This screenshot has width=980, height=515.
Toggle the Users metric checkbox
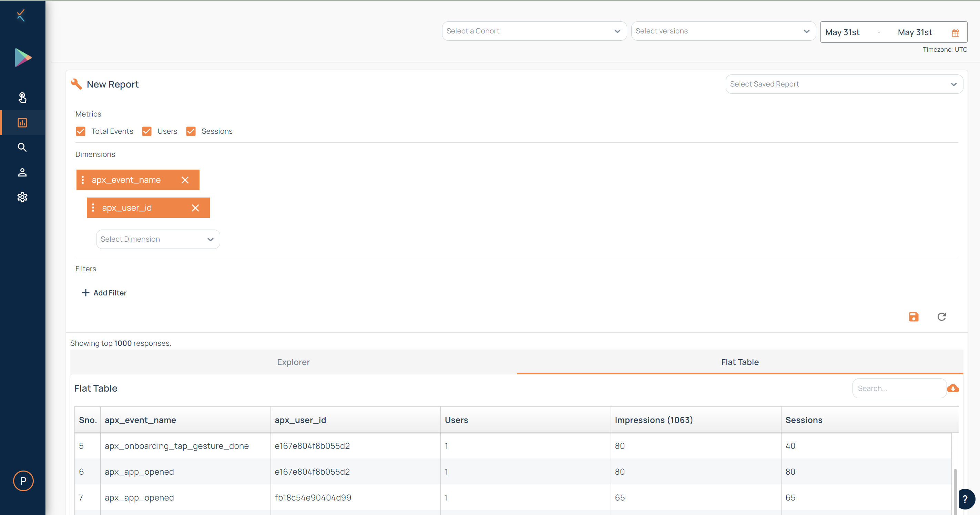tap(147, 131)
